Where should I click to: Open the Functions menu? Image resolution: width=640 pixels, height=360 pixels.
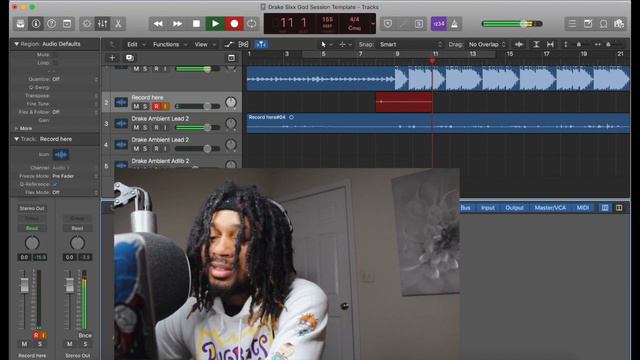[169, 44]
